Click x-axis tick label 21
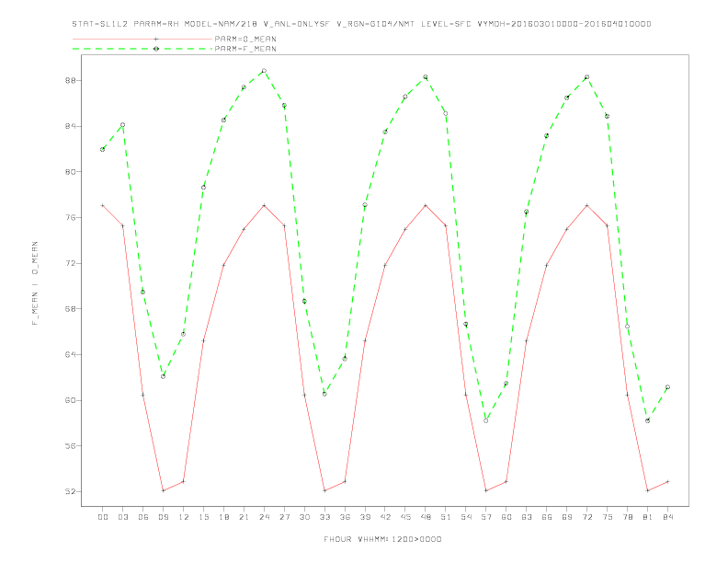This screenshot has width=728, height=563. coord(244,517)
